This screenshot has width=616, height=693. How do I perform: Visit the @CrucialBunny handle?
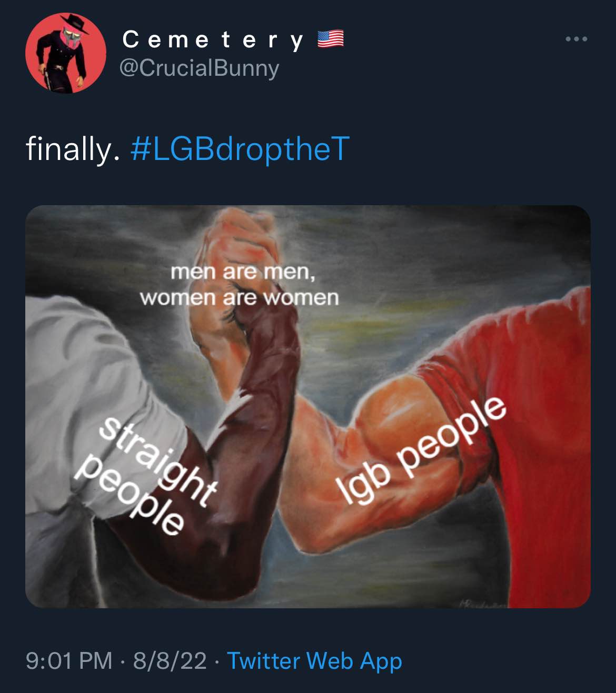200,68
